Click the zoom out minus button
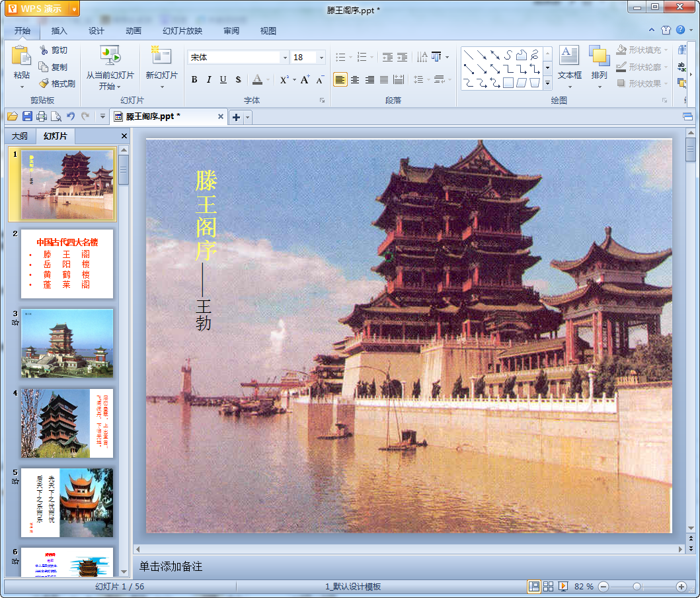 coord(603,586)
